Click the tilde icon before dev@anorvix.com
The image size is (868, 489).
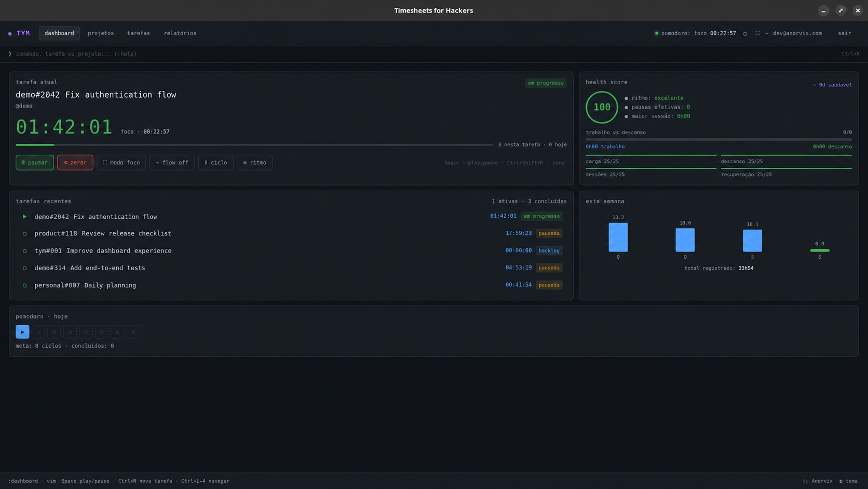(x=767, y=33)
